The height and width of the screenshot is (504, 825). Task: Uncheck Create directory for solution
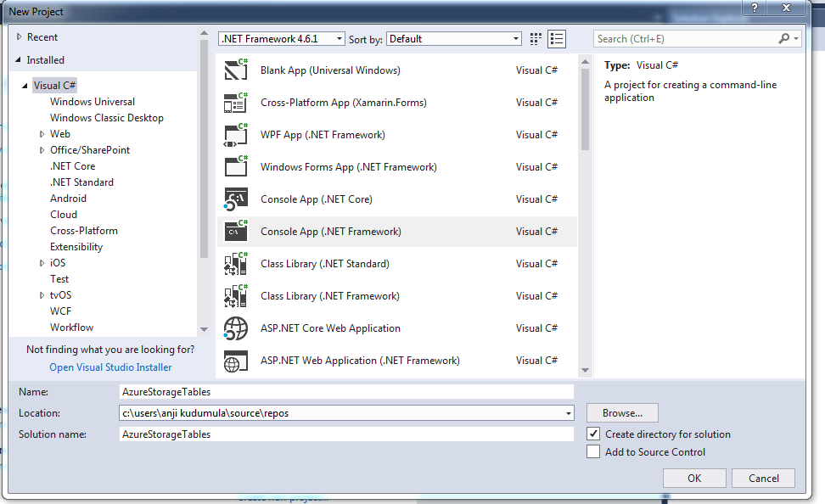[x=592, y=433]
